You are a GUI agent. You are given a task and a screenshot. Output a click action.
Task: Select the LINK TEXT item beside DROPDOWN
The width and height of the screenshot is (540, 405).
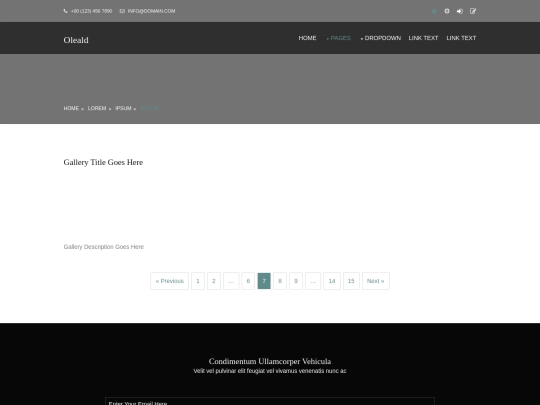pos(423,38)
